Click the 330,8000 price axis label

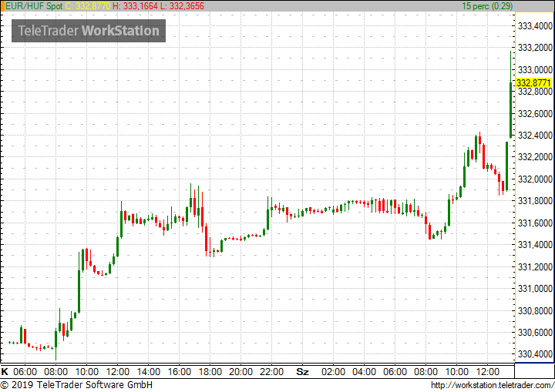coord(535,310)
